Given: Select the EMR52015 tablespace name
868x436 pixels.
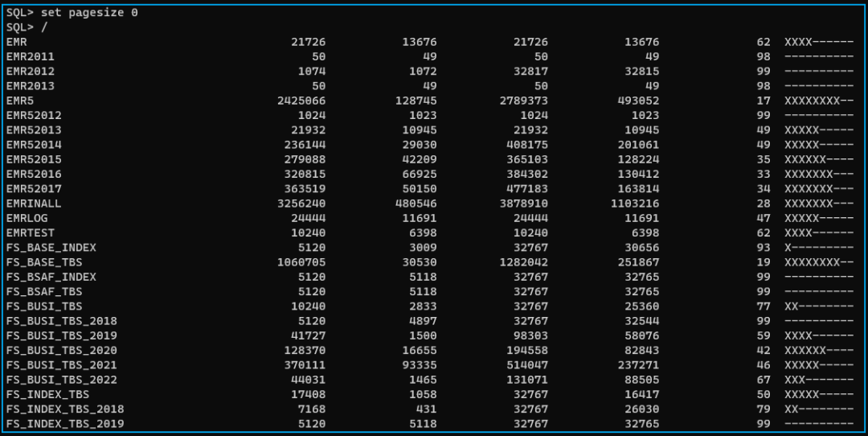Looking at the screenshot, I should click(34, 159).
